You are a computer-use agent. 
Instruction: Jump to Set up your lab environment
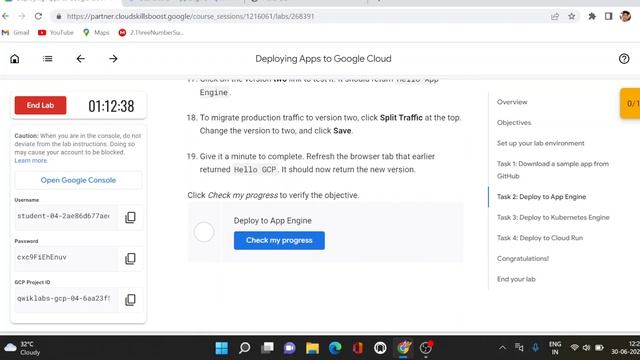[x=540, y=143]
